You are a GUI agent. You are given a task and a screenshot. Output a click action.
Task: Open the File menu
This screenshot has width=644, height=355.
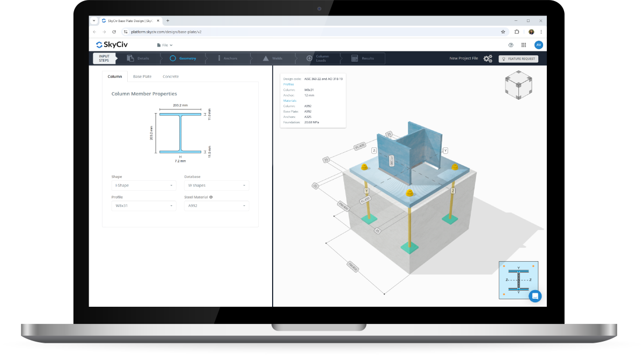pos(166,45)
